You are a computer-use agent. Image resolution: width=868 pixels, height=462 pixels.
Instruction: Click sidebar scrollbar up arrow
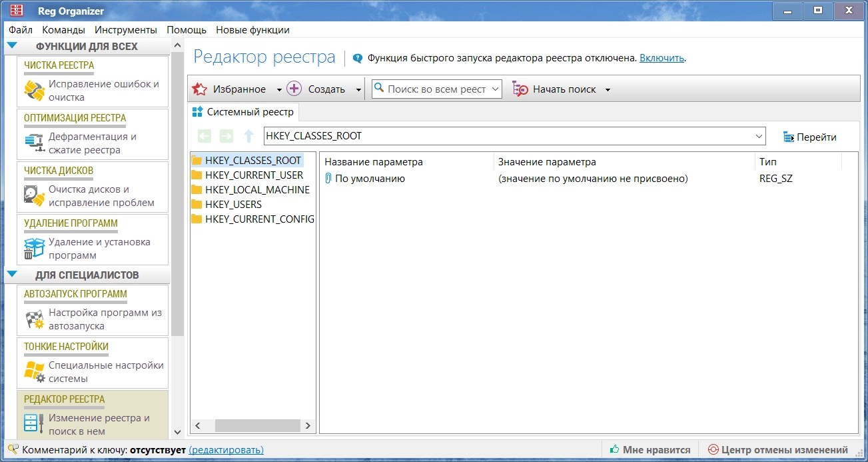click(x=177, y=46)
